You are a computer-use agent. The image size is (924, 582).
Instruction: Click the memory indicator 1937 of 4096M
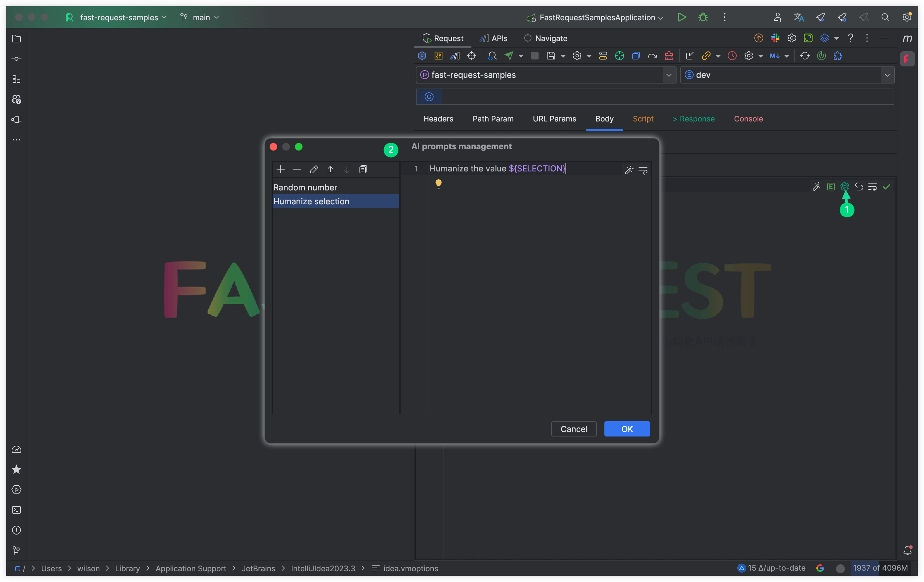pos(880,568)
